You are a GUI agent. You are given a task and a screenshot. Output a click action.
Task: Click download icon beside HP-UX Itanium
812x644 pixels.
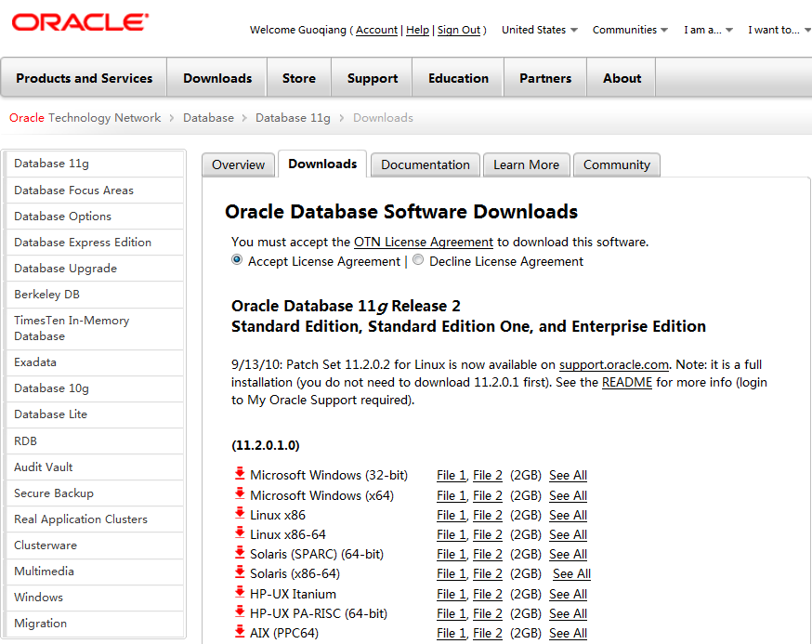tap(240, 594)
